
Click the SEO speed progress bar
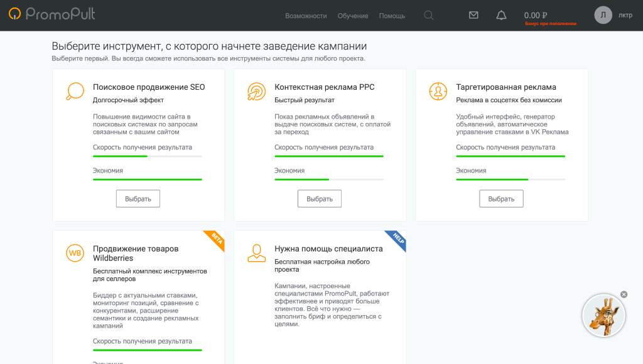(148, 156)
